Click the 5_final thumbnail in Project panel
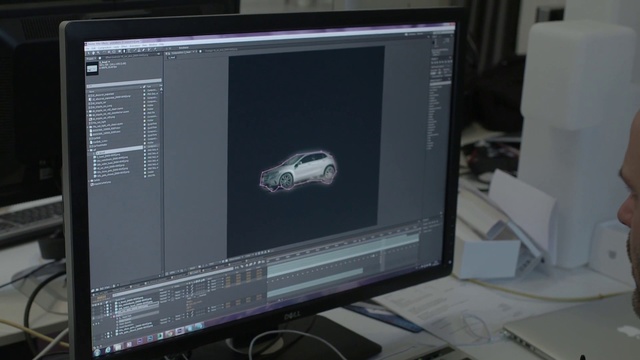The width and height of the screenshot is (640, 360). (92, 69)
